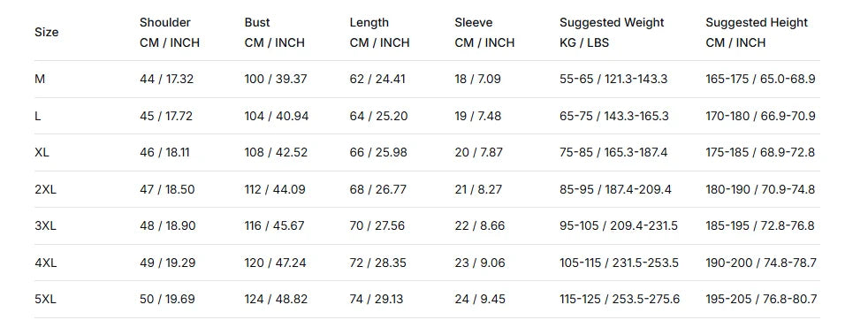
Task: Click the L size row label
Action: [38, 117]
